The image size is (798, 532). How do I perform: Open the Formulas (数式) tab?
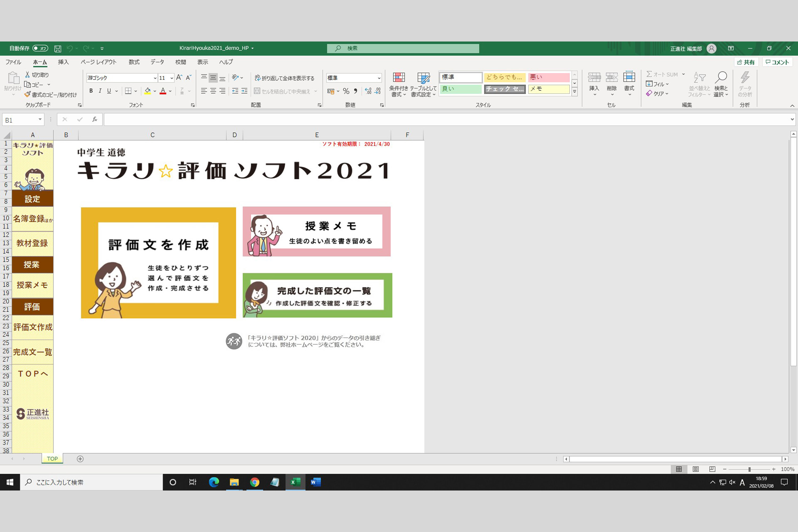coord(134,62)
